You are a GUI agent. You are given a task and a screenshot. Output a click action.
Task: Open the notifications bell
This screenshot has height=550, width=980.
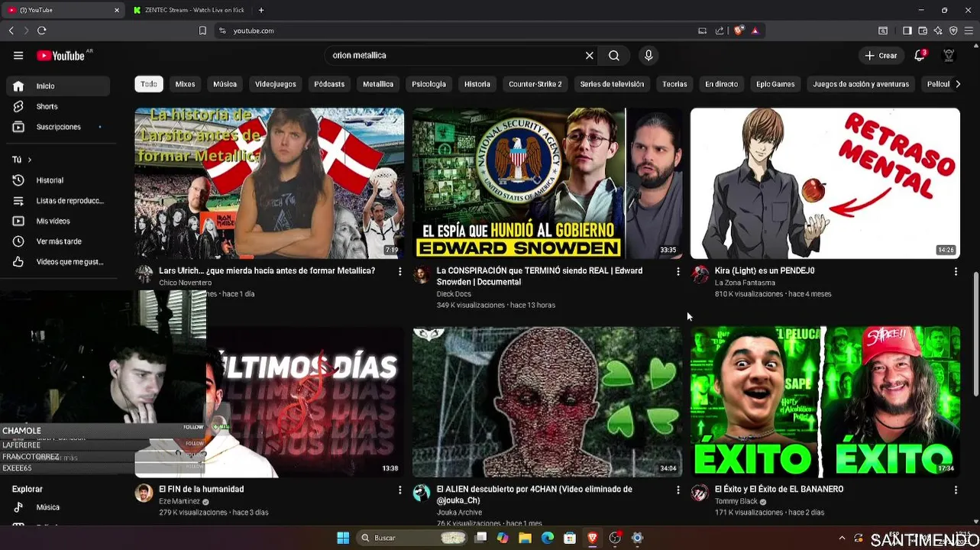920,56
